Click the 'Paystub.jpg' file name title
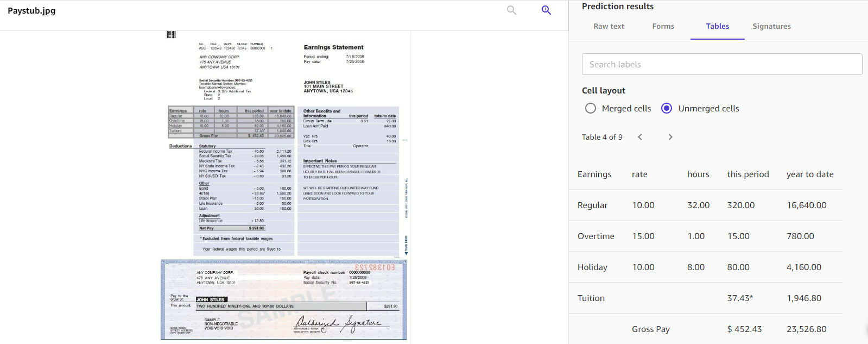The width and height of the screenshot is (868, 344). coord(31,10)
